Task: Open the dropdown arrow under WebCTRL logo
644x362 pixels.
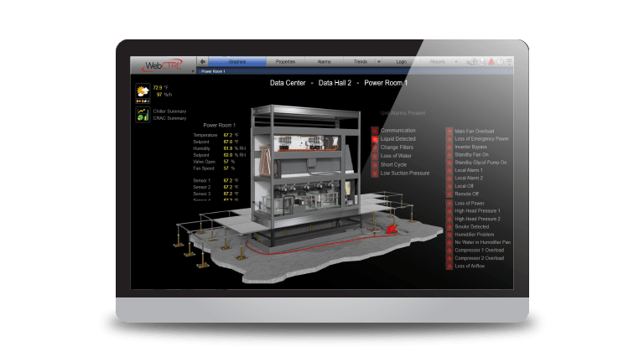Action: [193, 71]
